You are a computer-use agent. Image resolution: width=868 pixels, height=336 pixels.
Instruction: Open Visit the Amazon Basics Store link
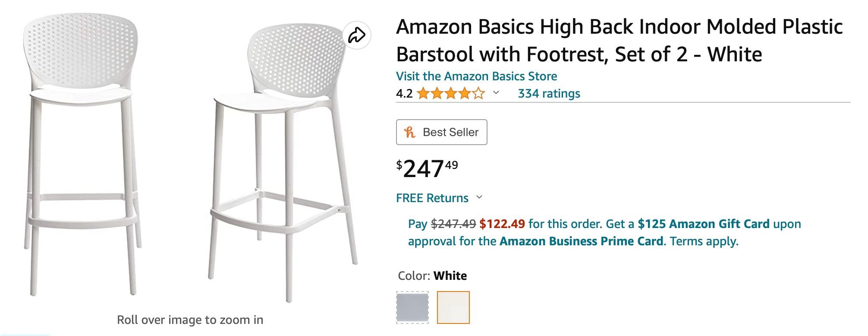476,76
